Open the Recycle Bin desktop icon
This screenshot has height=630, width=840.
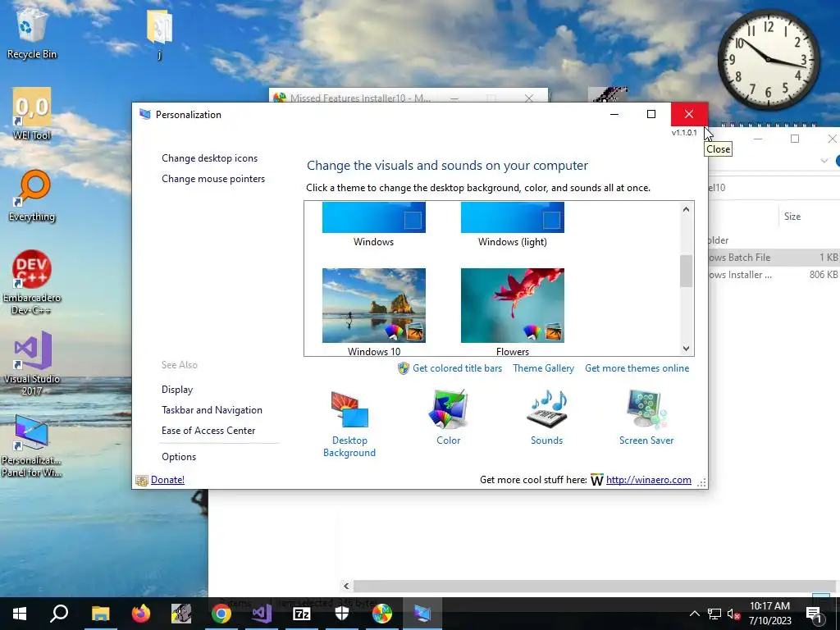point(32,32)
